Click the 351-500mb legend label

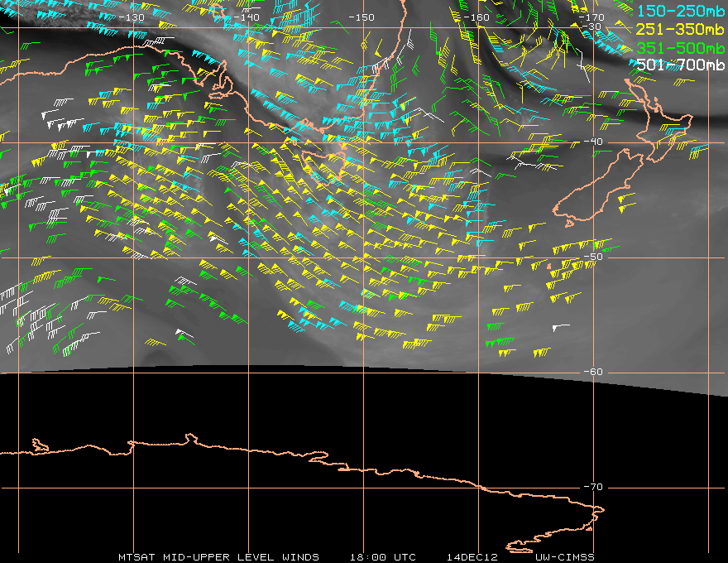point(680,48)
